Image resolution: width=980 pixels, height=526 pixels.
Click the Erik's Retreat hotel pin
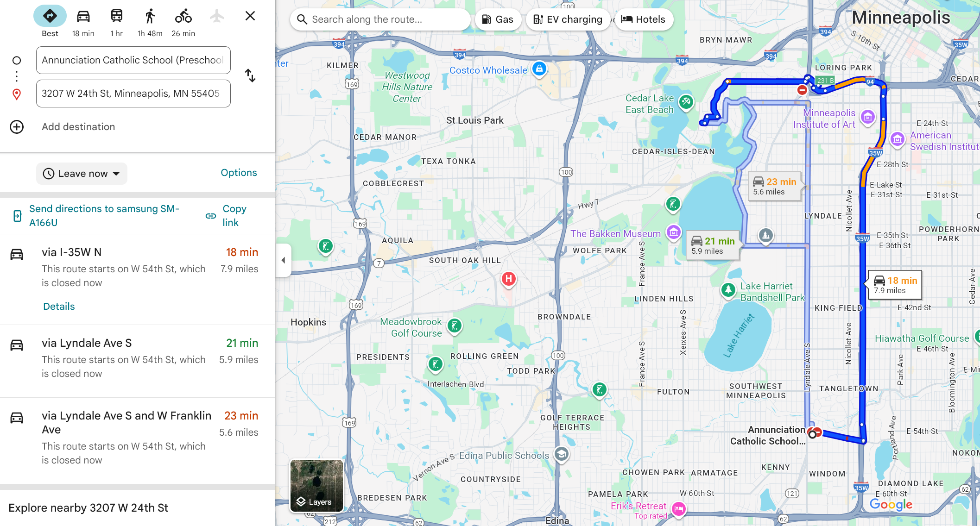[x=679, y=509]
